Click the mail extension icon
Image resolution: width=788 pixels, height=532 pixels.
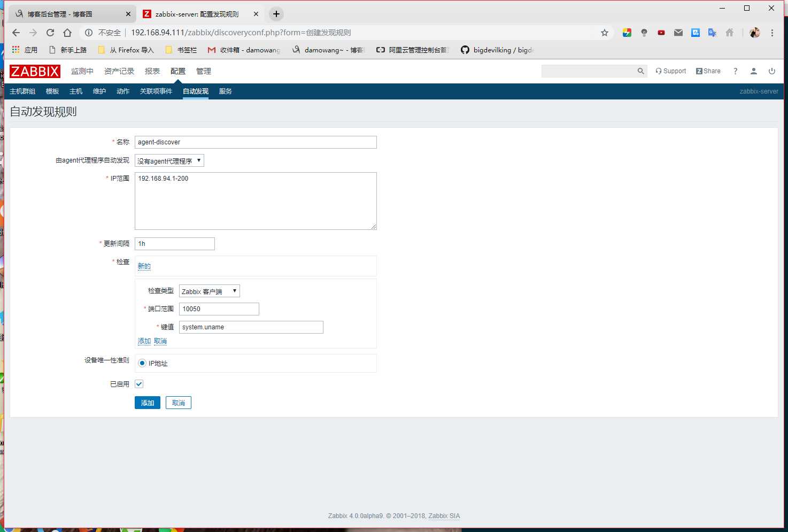tap(678, 33)
